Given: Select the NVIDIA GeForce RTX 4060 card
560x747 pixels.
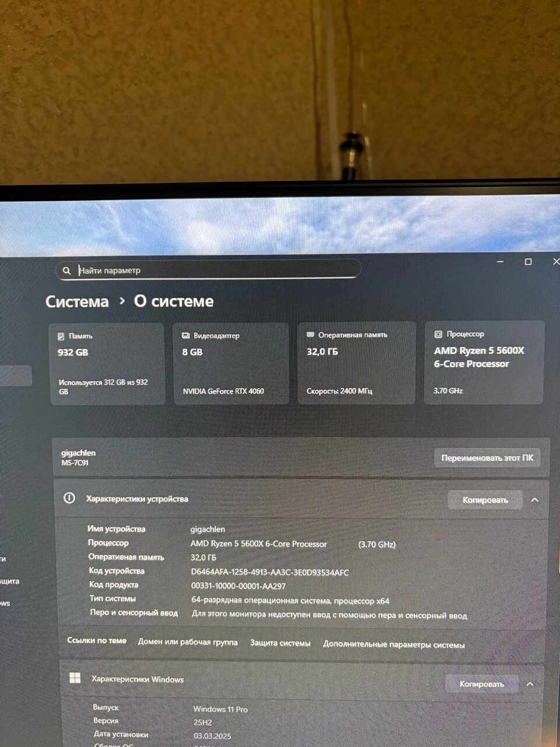Looking at the screenshot, I should point(231,363).
